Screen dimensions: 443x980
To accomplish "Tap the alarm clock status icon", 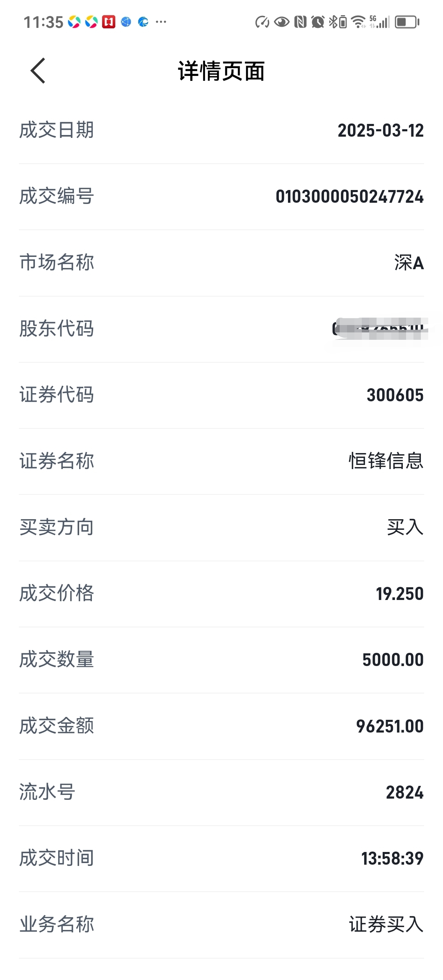I will point(318,22).
